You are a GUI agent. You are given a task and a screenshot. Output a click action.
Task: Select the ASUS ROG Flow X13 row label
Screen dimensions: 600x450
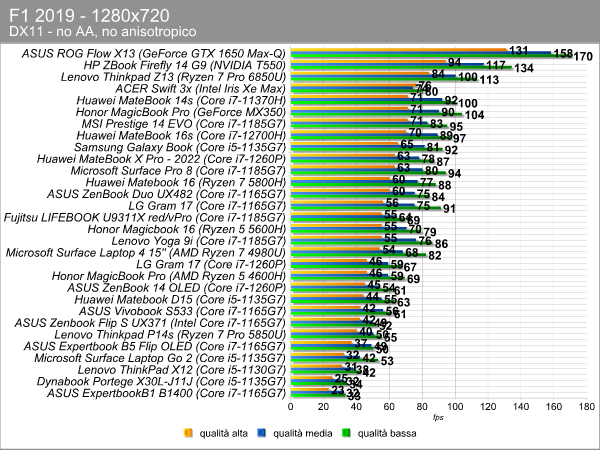154,54
